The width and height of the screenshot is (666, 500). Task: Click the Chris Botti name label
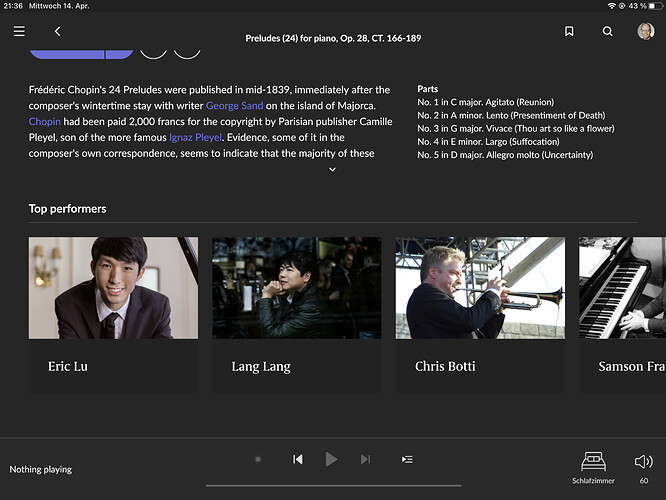[x=445, y=366]
